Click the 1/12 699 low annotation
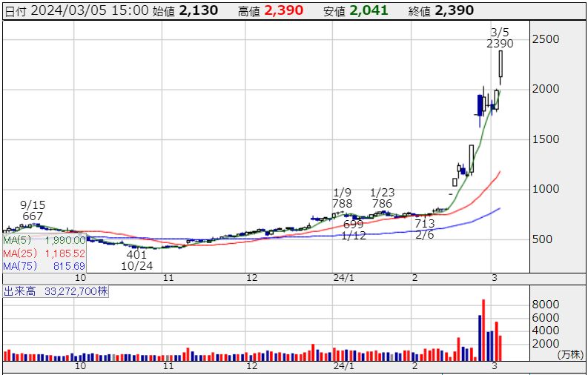The image size is (588, 375). [354, 230]
